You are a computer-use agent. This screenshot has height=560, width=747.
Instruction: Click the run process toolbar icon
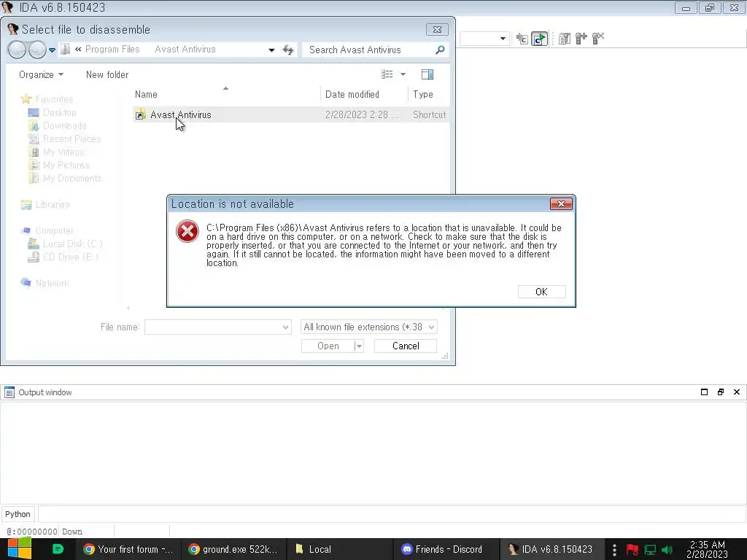[539, 39]
